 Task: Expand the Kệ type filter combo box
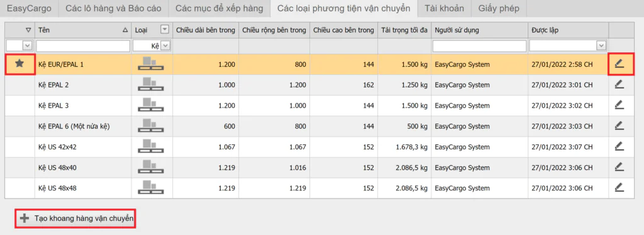click(165, 46)
